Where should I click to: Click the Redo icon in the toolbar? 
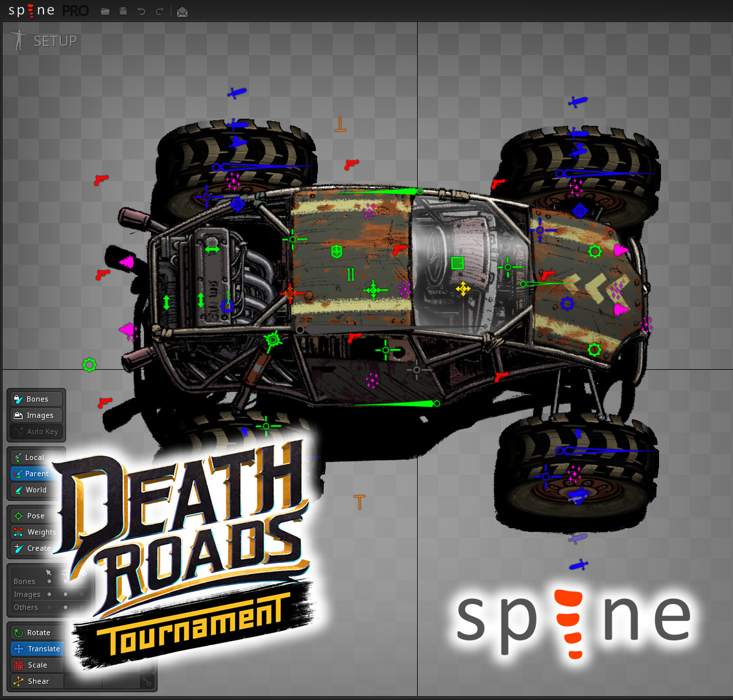[x=160, y=10]
